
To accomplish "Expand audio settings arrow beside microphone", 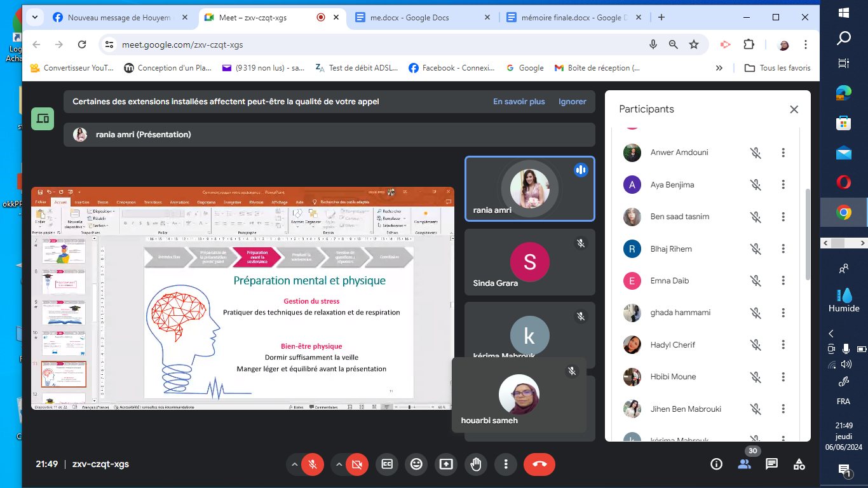I will pos(294,464).
